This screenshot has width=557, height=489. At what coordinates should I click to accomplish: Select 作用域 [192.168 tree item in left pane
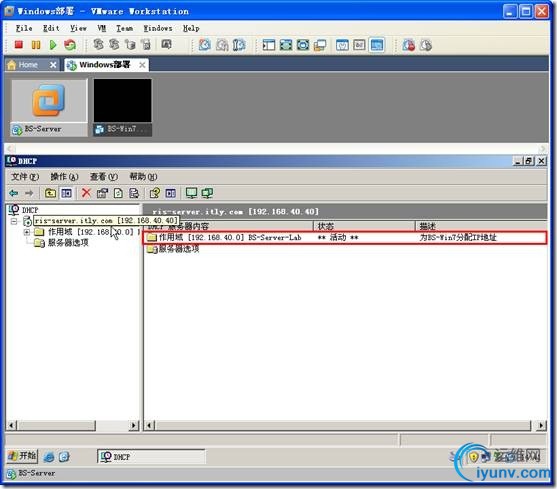point(90,232)
